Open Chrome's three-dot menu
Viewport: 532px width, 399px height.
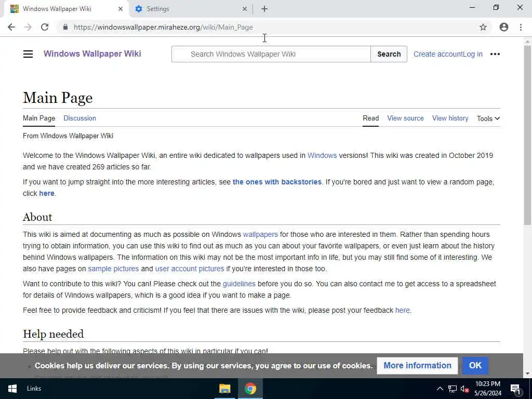pyautogui.click(x=521, y=27)
